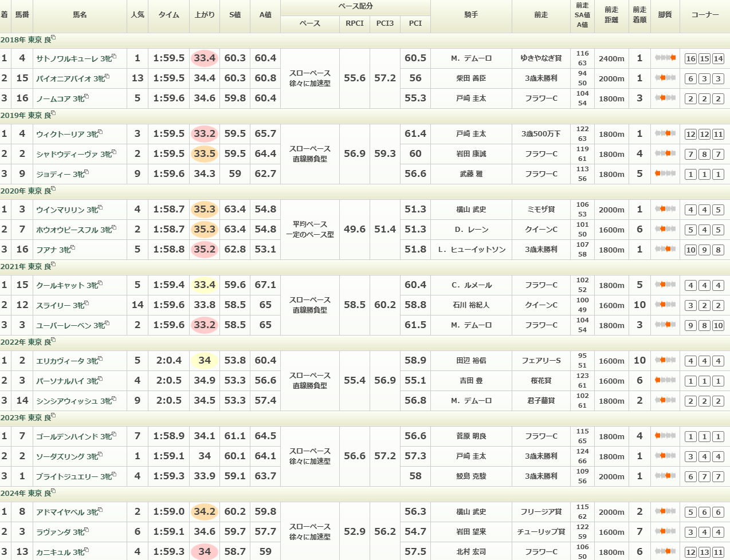The height and width of the screenshot is (560, 730).
Task: Click the 騎手 column header
Action: tap(471, 15)
